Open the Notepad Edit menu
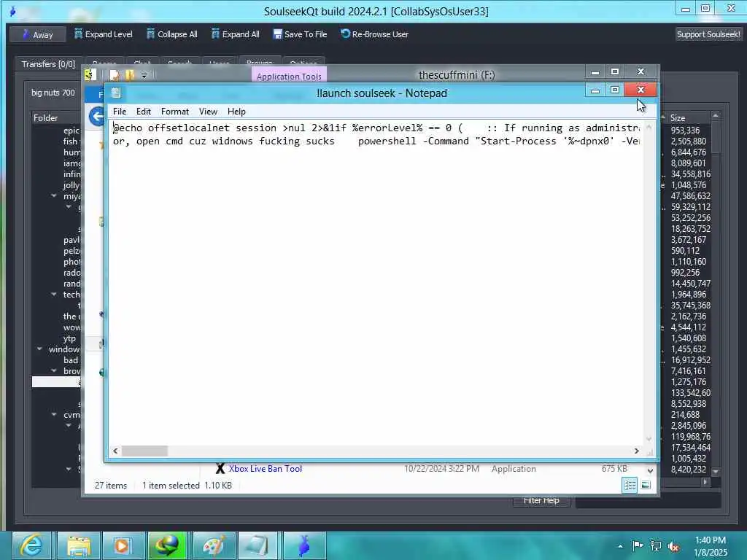 pyautogui.click(x=144, y=112)
